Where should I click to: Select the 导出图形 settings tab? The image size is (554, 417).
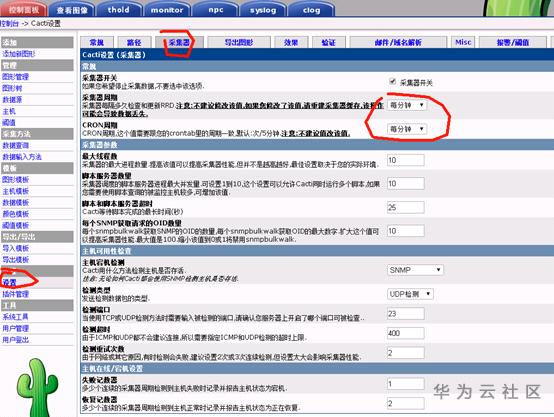click(x=239, y=42)
